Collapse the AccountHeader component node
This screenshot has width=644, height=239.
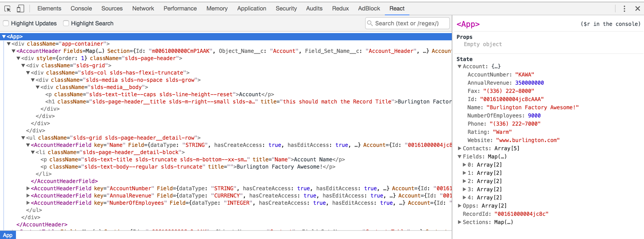click(x=13, y=51)
